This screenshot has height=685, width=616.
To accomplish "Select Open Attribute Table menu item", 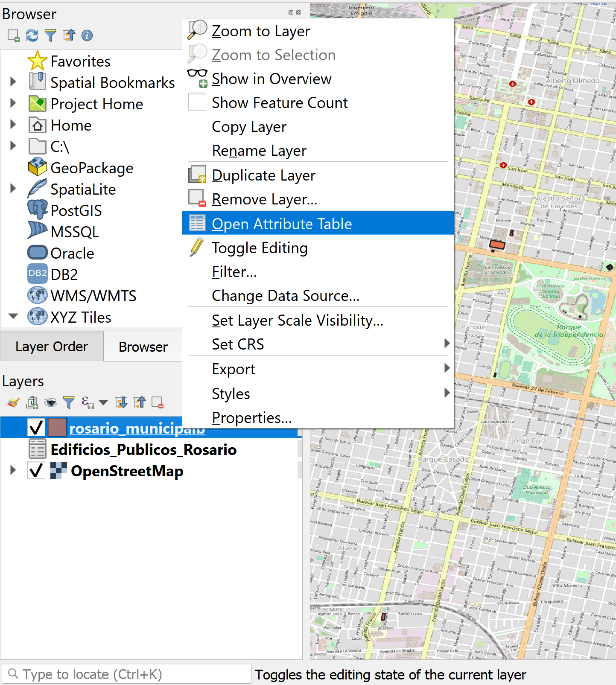I will pos(282,224).
